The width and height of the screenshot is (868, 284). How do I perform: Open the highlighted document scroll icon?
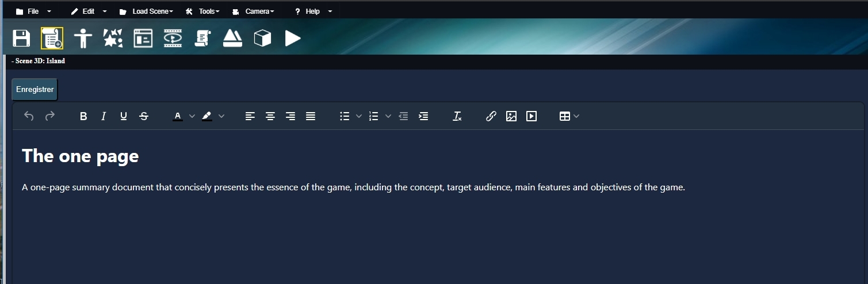click(52, 39)
